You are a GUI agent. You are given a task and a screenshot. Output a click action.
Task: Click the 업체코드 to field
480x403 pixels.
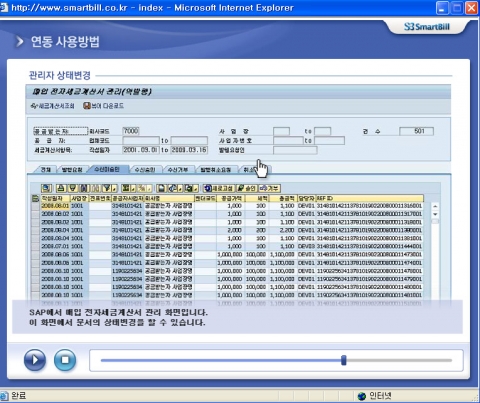tap(189, 140)
